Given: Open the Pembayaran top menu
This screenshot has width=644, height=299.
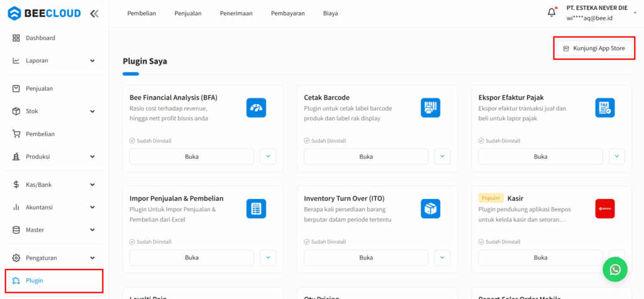Looking at the screenshot, I should coord(288,13).
